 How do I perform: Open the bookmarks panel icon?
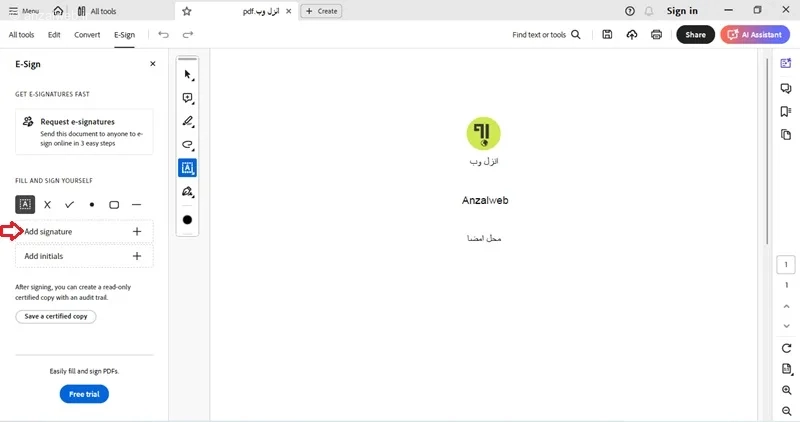(x=786, y=111)
